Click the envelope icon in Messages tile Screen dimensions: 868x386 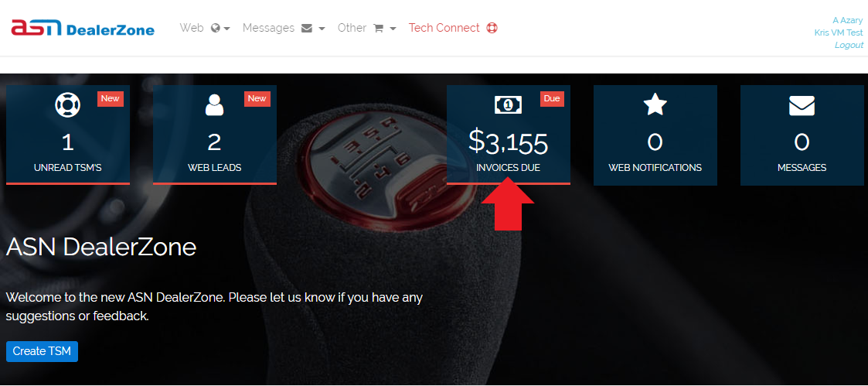point(802,105)
